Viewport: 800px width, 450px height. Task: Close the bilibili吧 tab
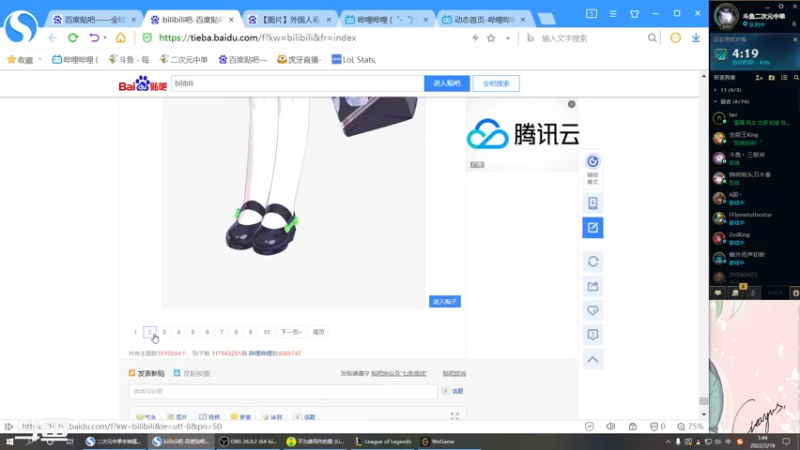[231, 20]
